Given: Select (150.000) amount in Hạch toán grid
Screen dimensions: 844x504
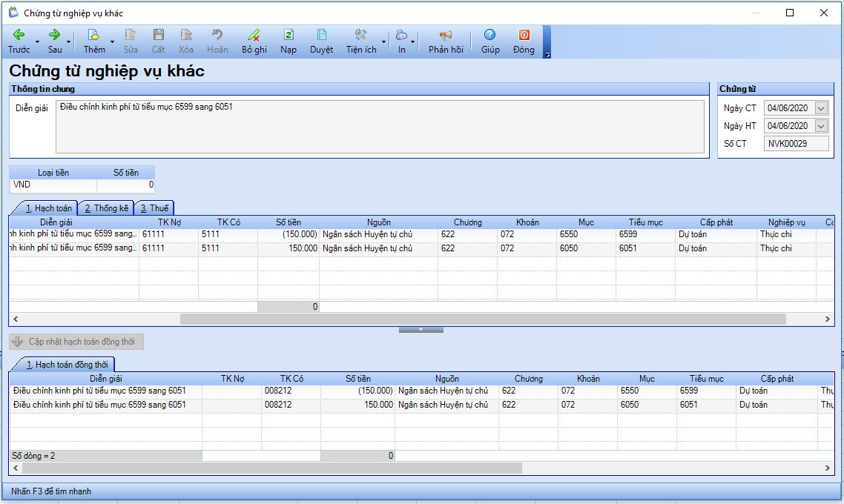Looking at the screenshot, I should 289,234.
